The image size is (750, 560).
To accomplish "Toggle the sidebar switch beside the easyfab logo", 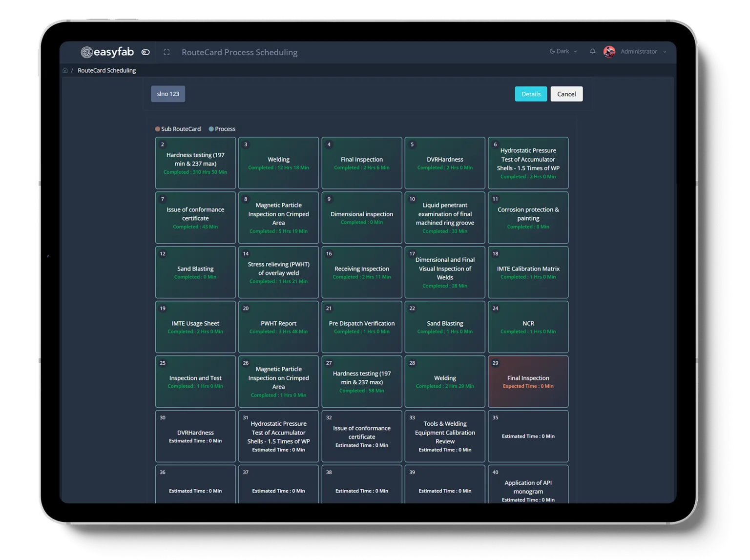I will click(x=146, y=52).
